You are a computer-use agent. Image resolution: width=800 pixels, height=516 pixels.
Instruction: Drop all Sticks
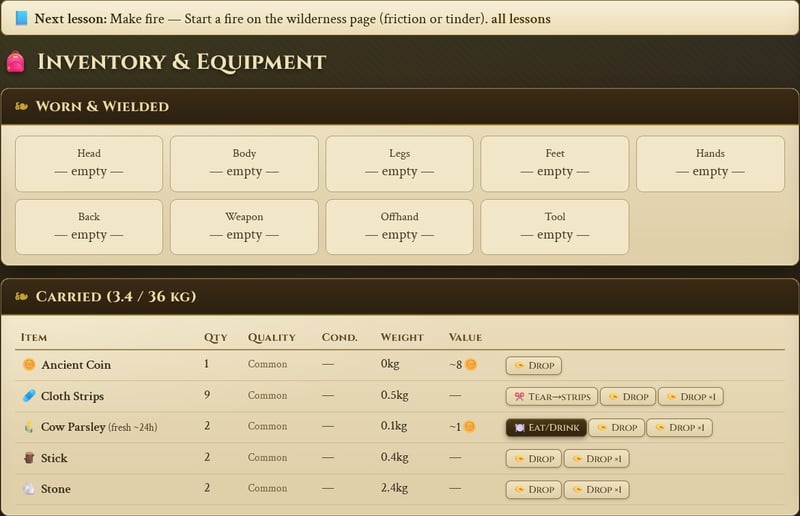(x=534, y=459)
